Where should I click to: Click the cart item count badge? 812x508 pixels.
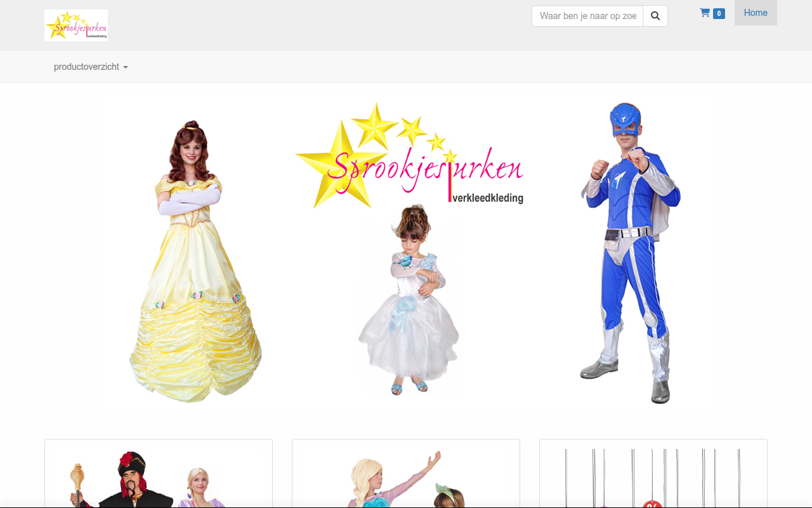(719, 13)
